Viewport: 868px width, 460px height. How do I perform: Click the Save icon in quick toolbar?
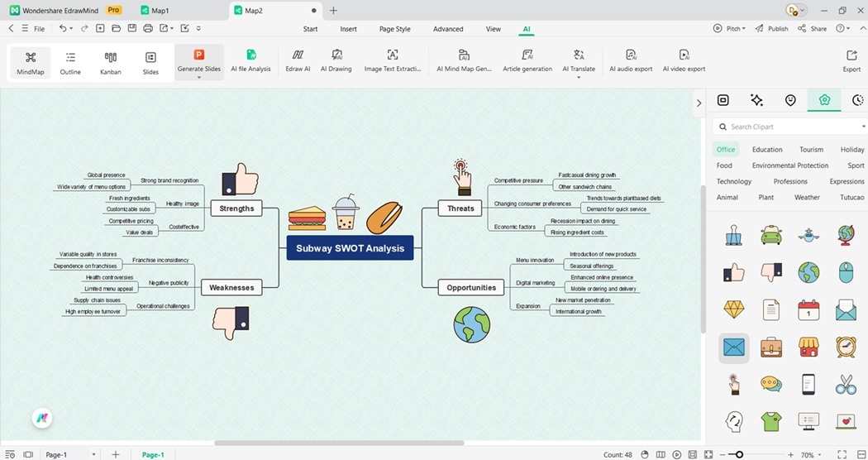(131, 28)
